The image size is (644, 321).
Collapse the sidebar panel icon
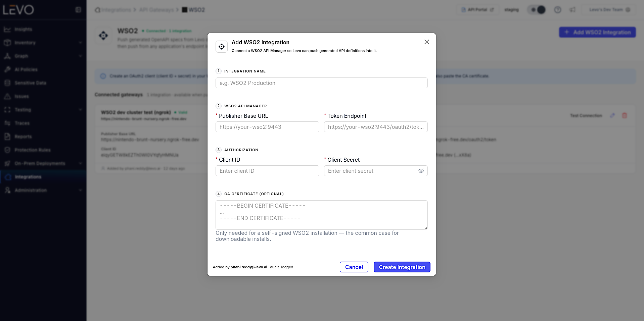[78, 10]
